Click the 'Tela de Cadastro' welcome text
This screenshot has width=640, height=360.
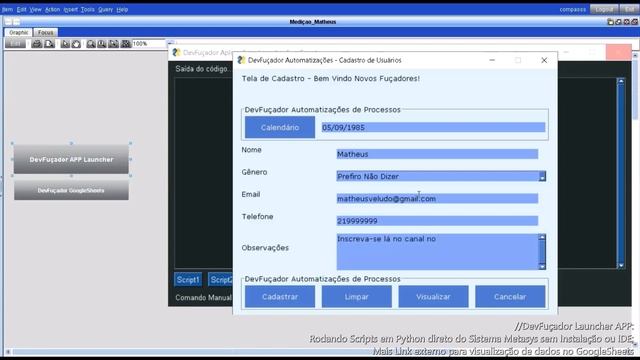point(331,78)
